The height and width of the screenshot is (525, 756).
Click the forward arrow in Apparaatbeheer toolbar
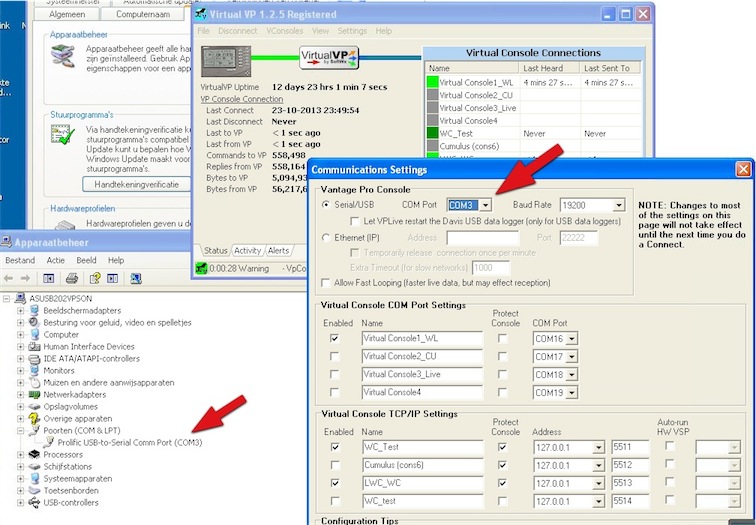[x=25, y=278]
